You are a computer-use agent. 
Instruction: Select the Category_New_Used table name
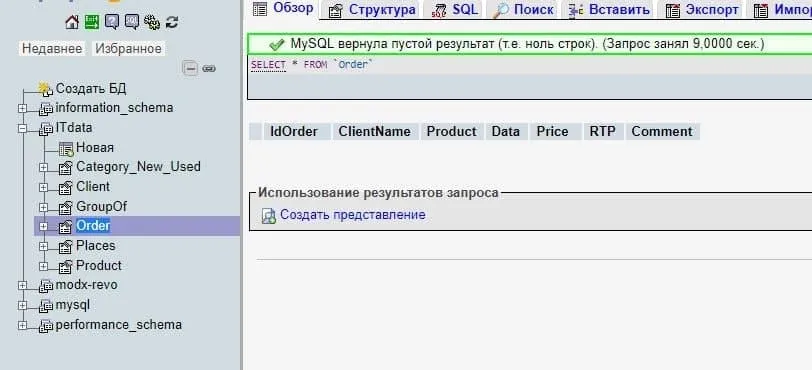click(x=138, y=167)
